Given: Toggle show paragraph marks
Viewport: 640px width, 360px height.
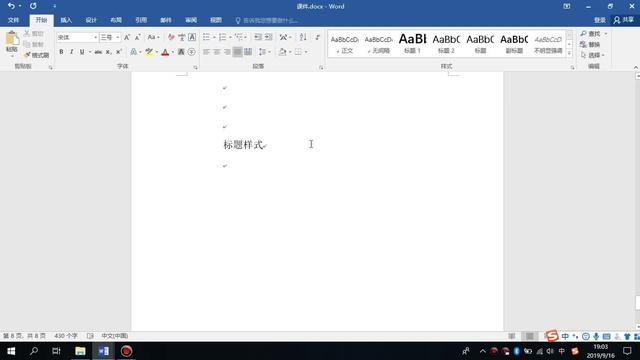Looking at the screenshot, I should (318, 37).
